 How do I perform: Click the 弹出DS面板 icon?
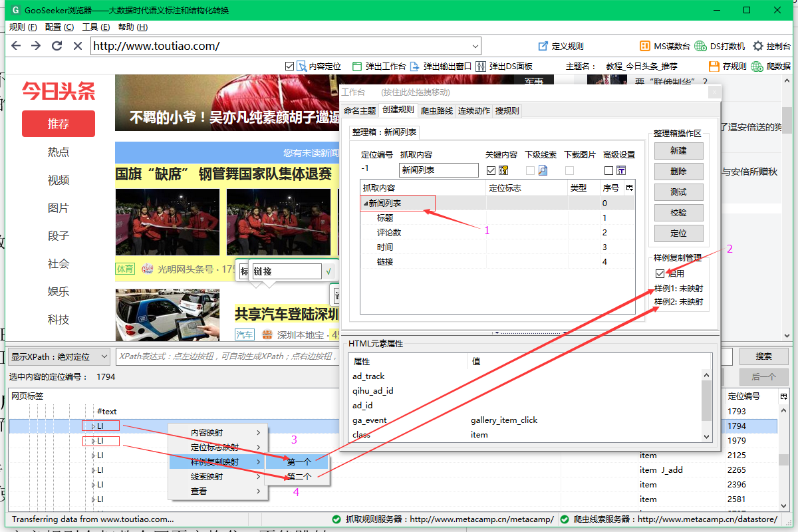tap(481, 66)
